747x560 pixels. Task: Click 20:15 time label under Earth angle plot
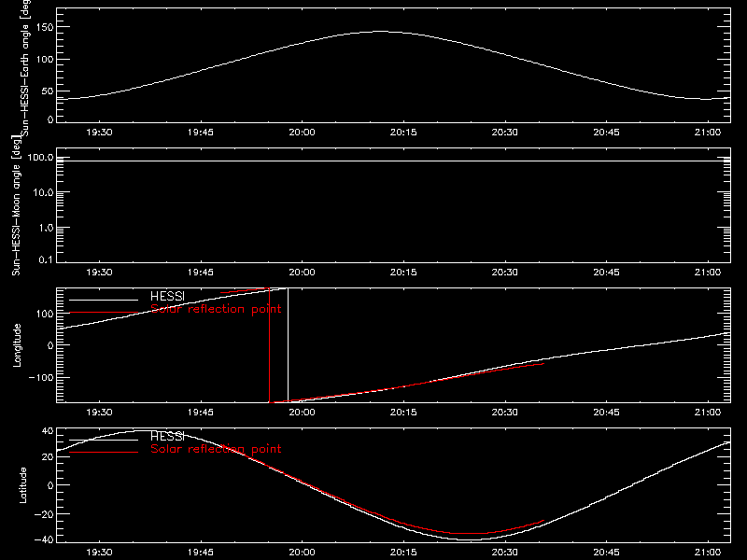click(x=403, y=133)
